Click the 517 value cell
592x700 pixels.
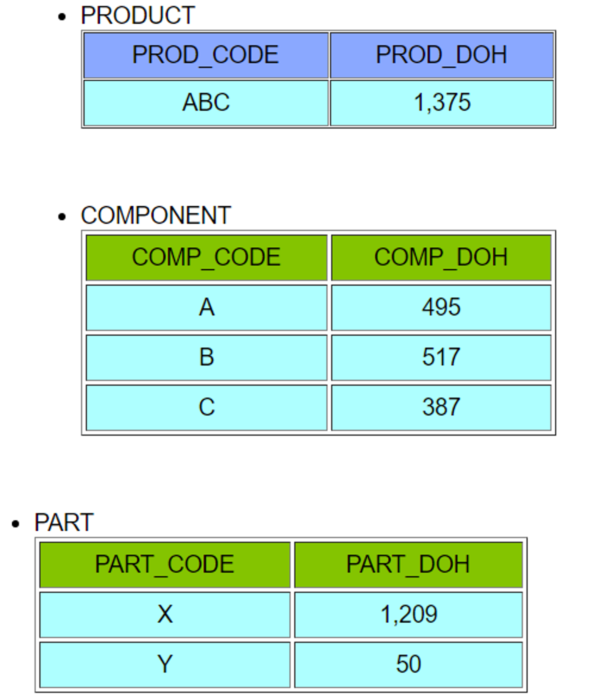(x=441, y=358)
